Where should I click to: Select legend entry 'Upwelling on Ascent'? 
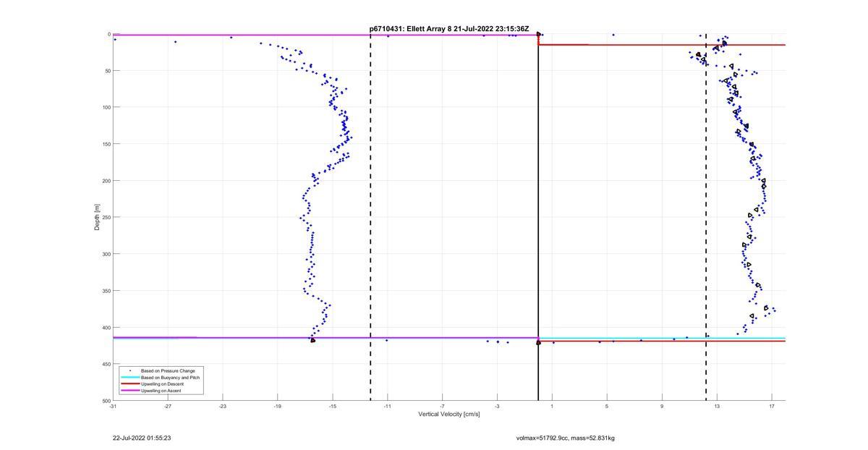pyautogui.click(x=161, y=391)
